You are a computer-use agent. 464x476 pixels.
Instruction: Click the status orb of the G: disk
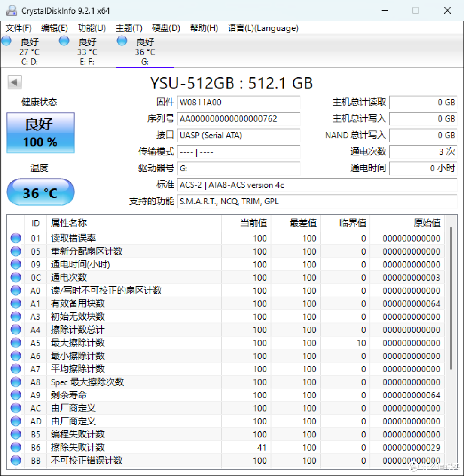tap(122, 41)
